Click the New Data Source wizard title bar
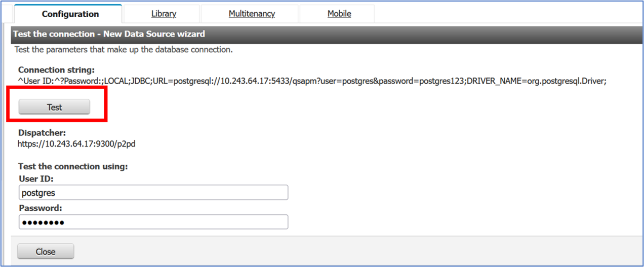The image size is (644, 267). 109,34
